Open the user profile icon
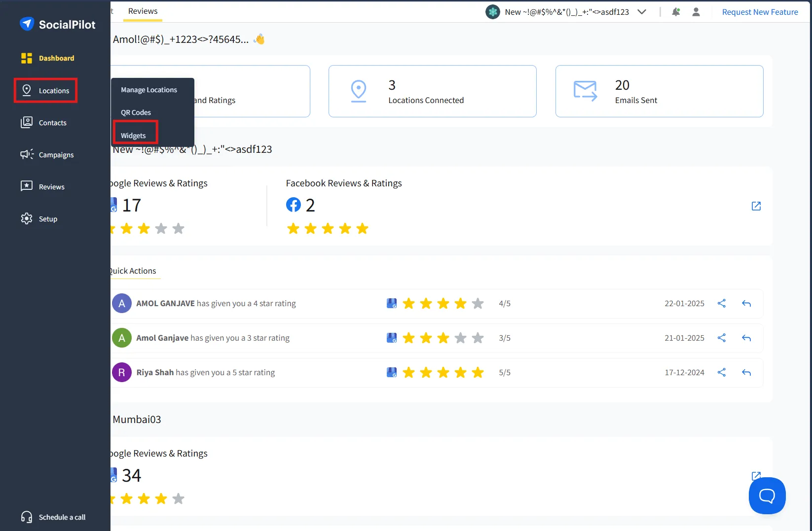 point(696,11)
